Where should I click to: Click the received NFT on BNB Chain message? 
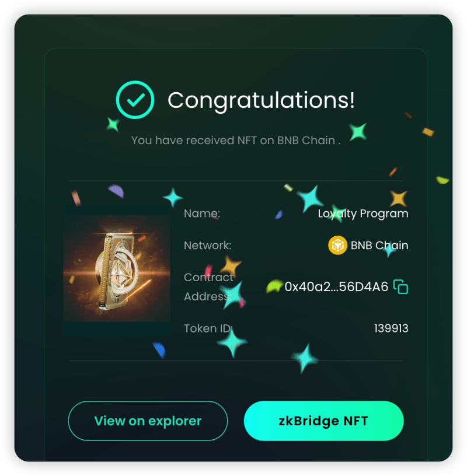tap(236, 140)
